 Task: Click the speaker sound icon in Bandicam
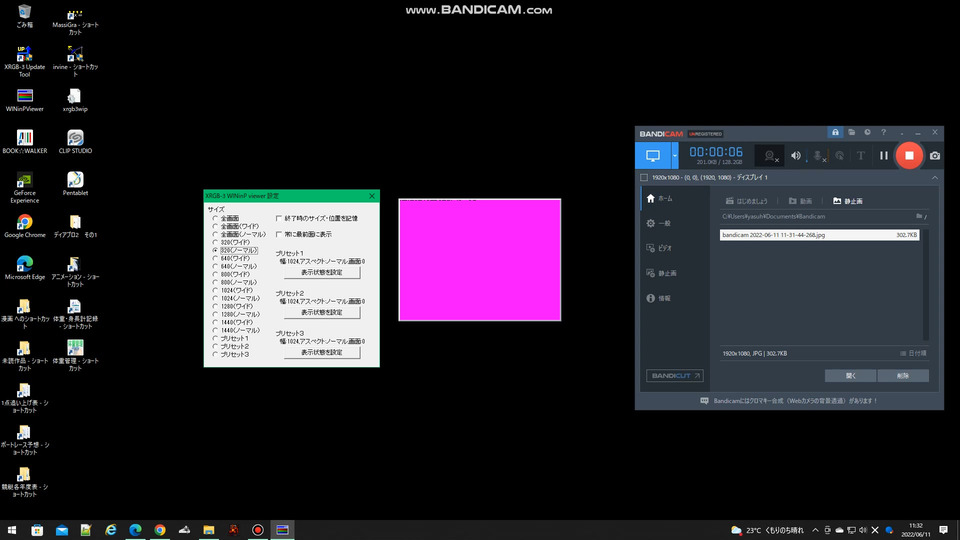tap(795, 156)
